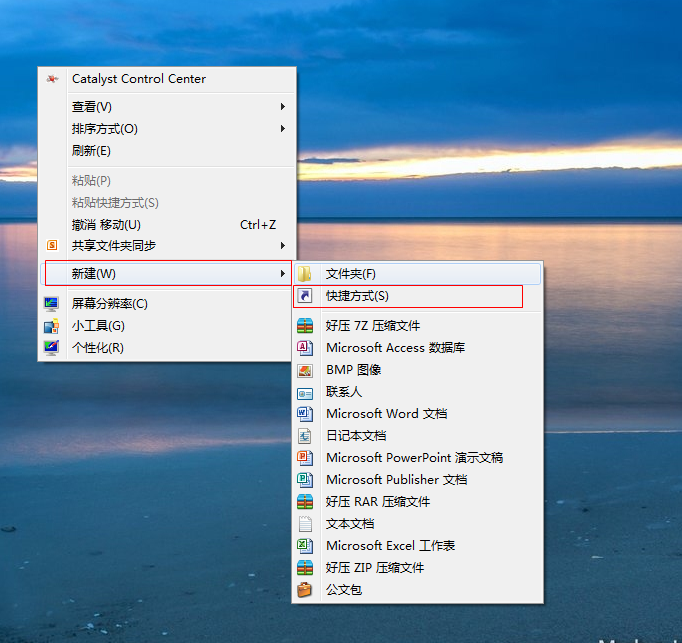Click the screen resolution monitor icon

pos(51,304)
